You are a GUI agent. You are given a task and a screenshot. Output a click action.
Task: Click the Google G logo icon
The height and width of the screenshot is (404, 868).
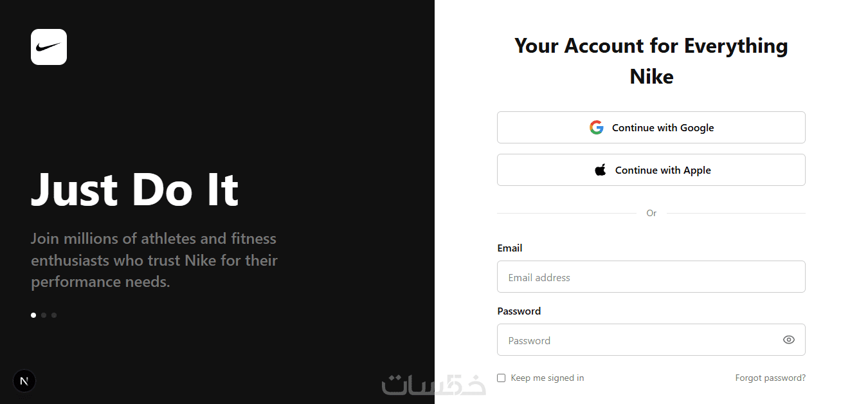(597, 127)
